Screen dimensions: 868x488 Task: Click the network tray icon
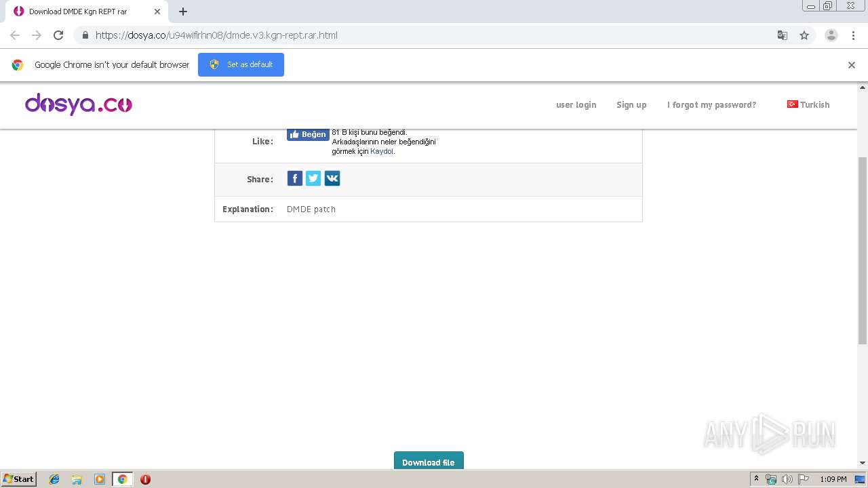coord(770,479)
